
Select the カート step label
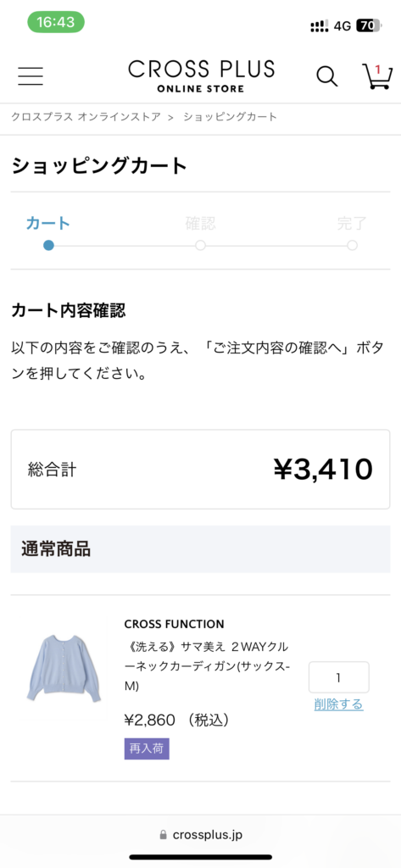(x=48, y=224)
